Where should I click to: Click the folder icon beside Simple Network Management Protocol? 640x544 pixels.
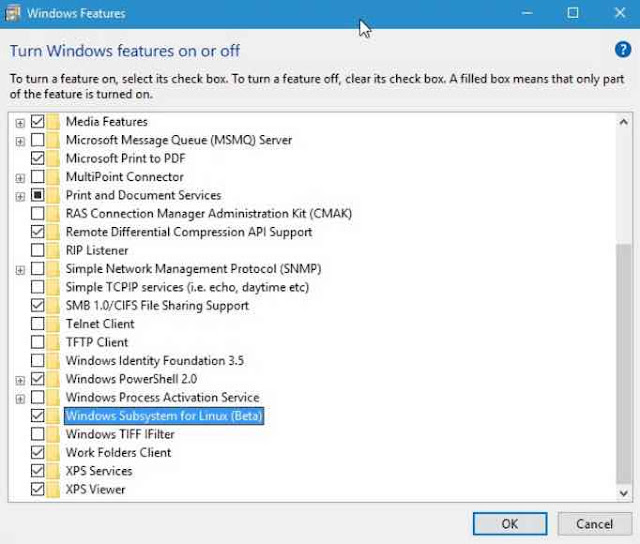[53, 269]
